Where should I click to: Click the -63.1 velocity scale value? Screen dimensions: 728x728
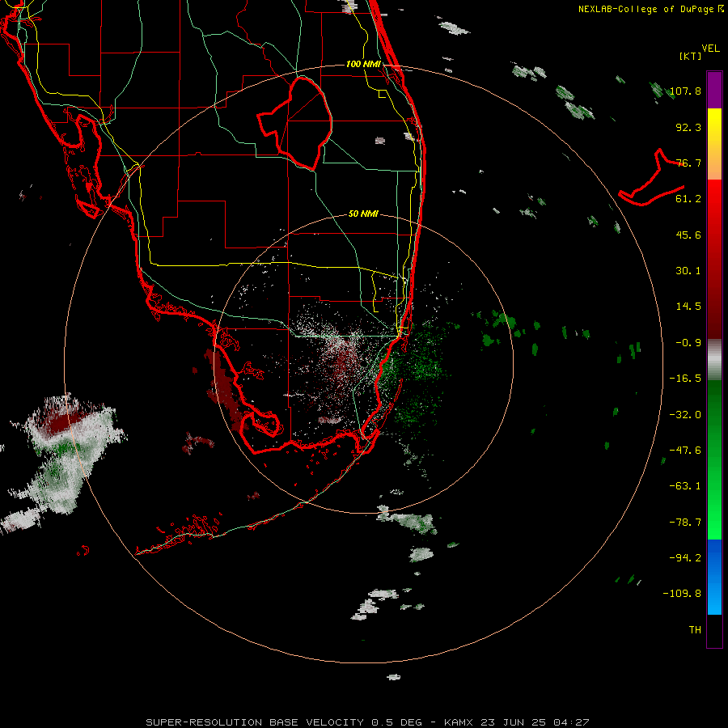click(x=685, y=486)
